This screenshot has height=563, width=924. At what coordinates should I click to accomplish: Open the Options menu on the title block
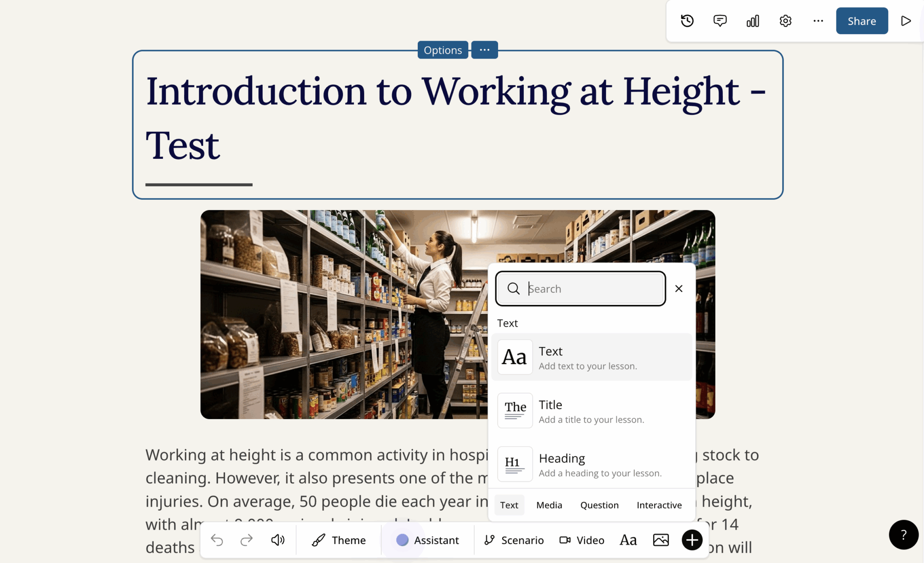(x=442, y=50)
